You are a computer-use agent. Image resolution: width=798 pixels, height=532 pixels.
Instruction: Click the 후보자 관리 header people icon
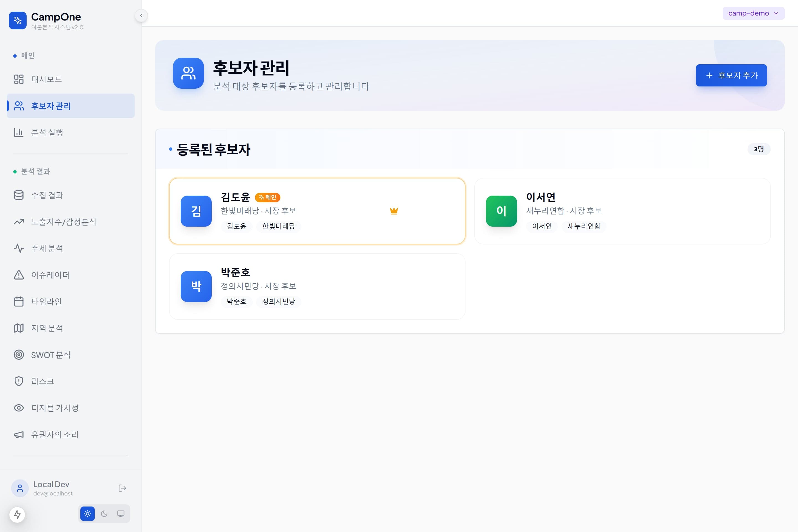188,73
